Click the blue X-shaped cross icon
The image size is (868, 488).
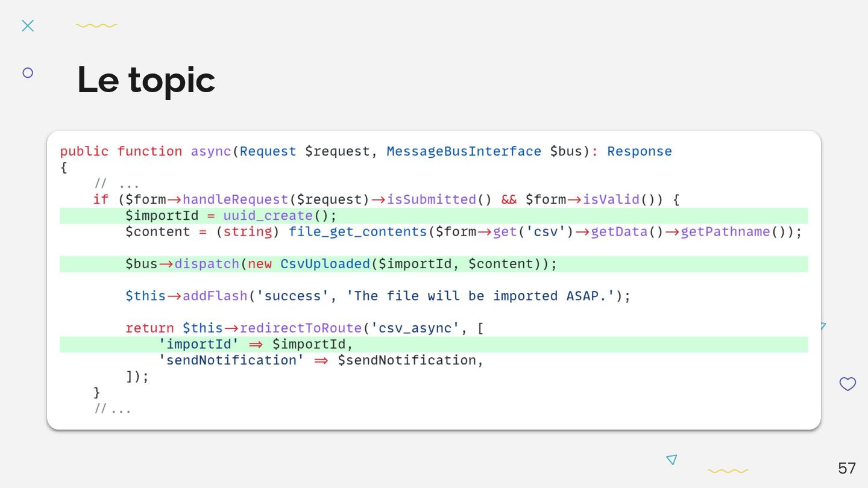[x=28, y=25]
